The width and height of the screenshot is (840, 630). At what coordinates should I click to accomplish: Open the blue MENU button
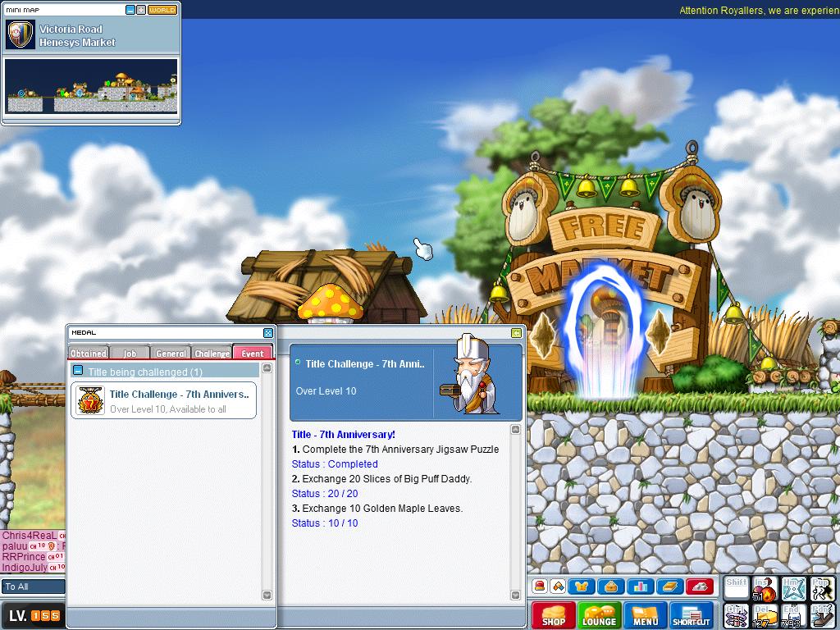[646, 615]
